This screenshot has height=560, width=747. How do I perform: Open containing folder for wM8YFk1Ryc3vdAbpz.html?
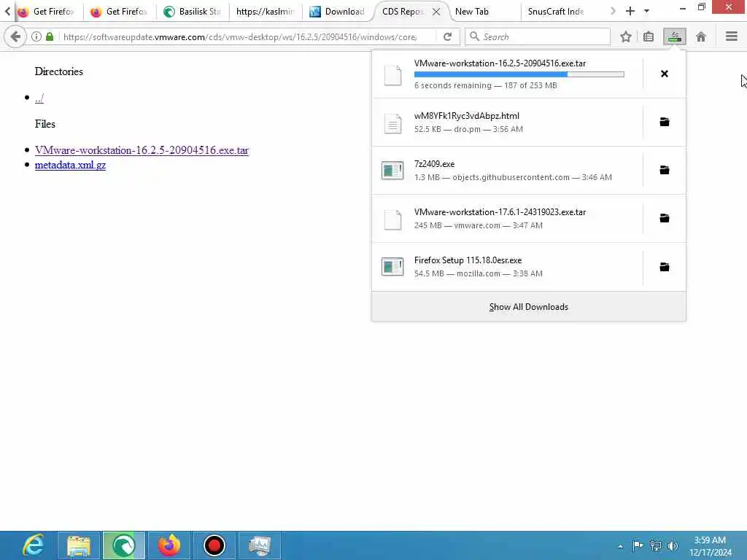[x=665, y=122]
